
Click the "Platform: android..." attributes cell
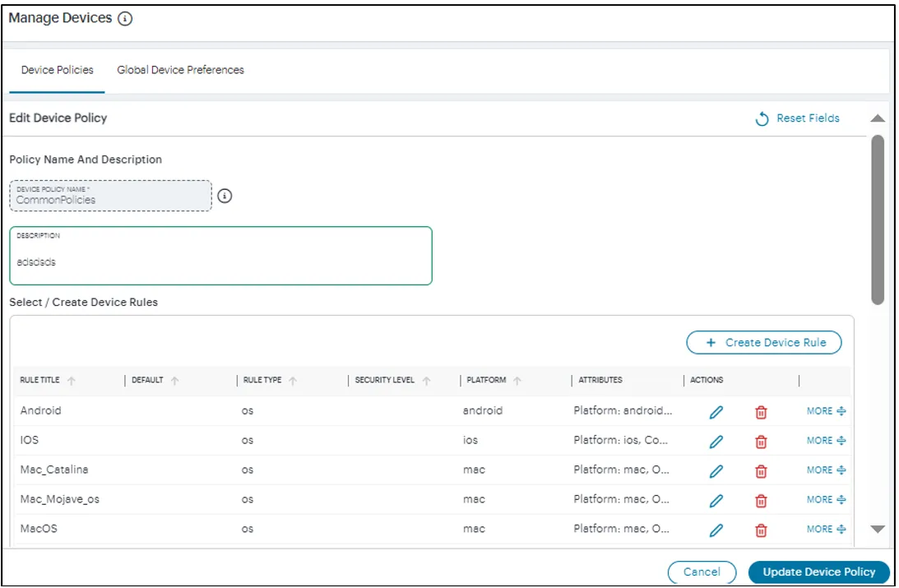tap(623, 410)
